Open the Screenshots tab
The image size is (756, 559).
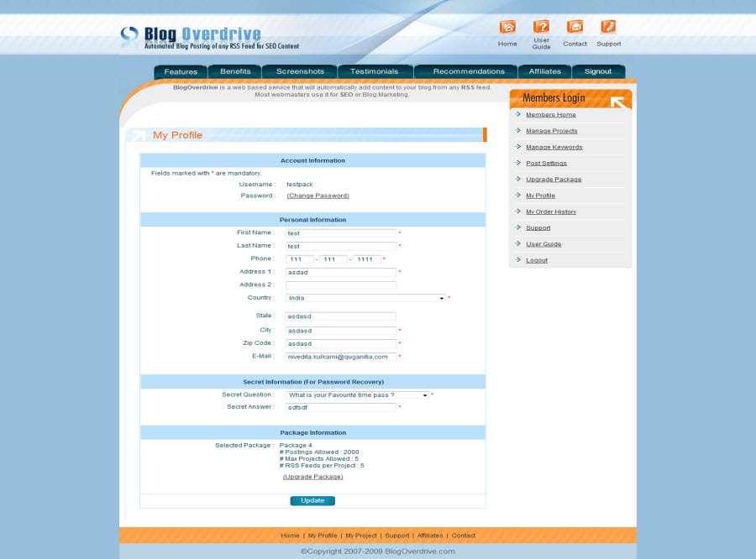pos(300,71)
